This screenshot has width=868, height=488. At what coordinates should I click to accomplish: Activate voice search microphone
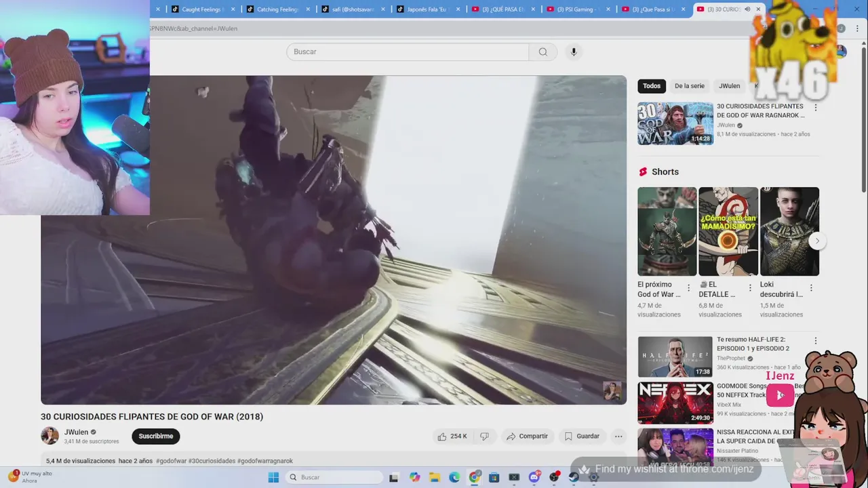(574, 52)
